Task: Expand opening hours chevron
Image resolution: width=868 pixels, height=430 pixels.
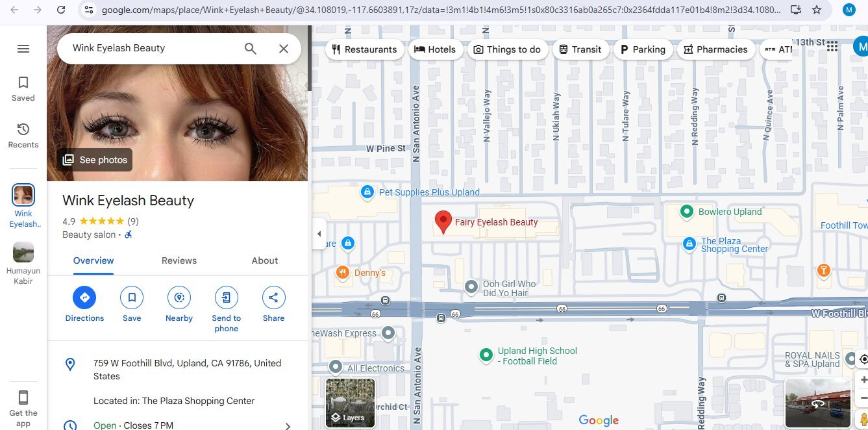Action: [288, 426]
